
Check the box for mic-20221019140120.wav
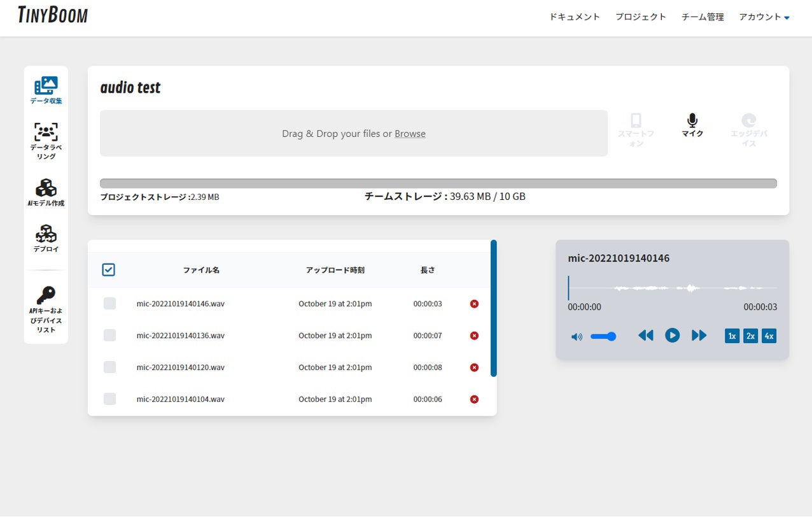[109, 367]
